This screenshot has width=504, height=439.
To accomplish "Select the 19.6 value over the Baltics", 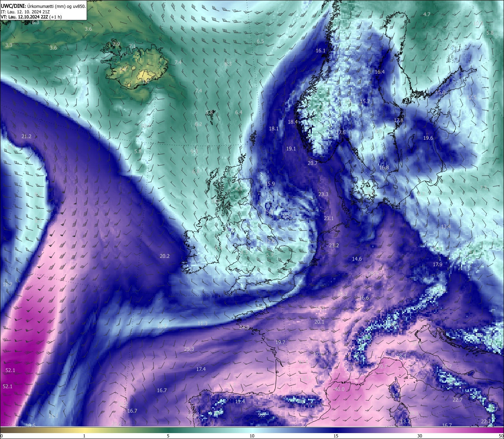I will click(x=428, y=138).
